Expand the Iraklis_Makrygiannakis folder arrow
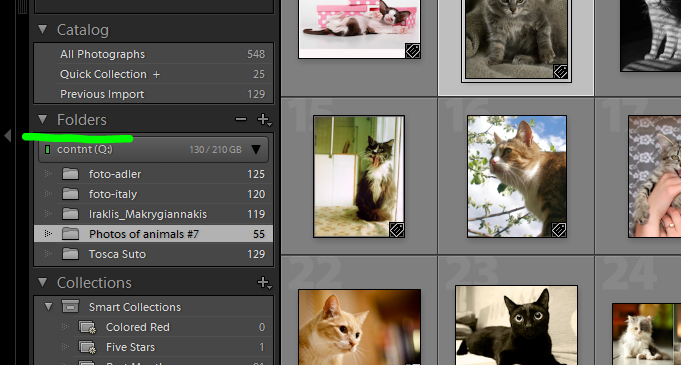681x365 pixels. (48, 214)
